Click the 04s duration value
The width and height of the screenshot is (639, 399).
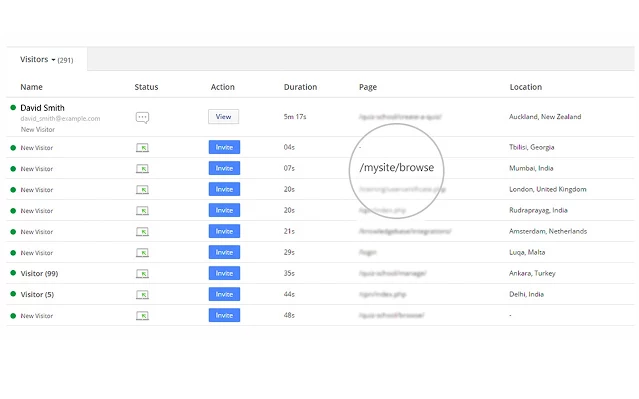[x=289, y=147]
